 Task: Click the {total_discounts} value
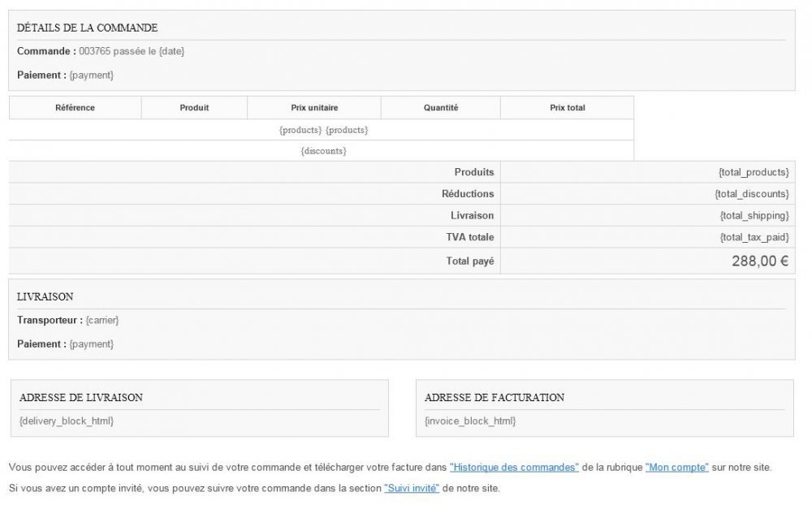click(752, 194)
